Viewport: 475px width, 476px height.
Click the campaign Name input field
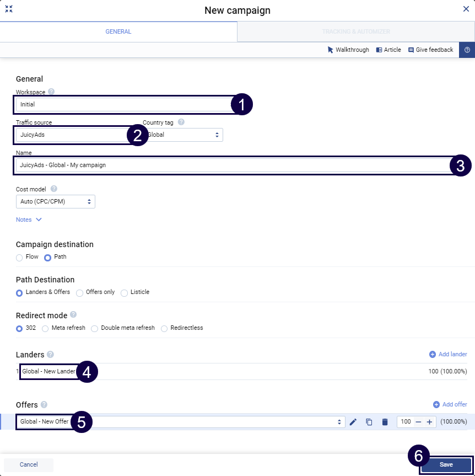coord(231,165)
